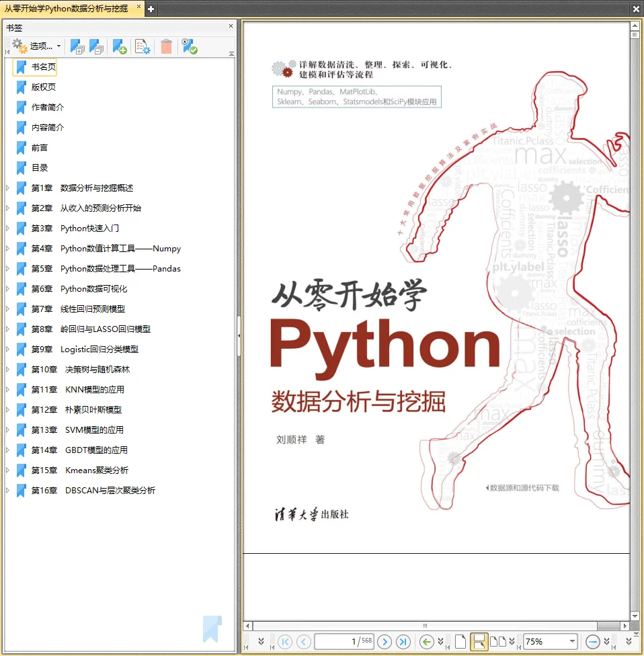Jump to the last page
Image resolution: width=644 pixels, height=656 pixels.
click(x=403, y=641)
